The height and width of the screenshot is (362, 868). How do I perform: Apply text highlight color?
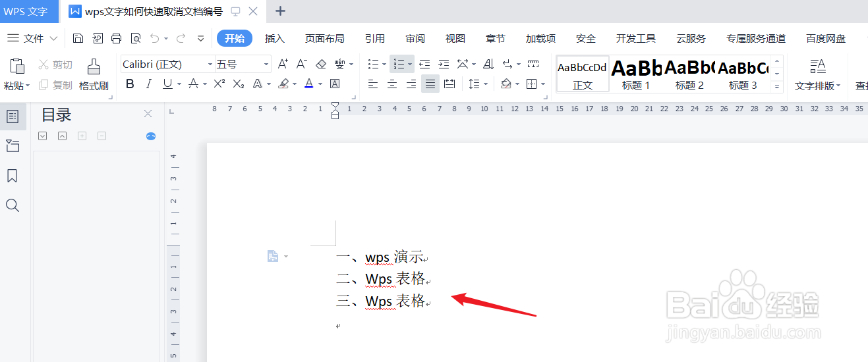(283, 84)
